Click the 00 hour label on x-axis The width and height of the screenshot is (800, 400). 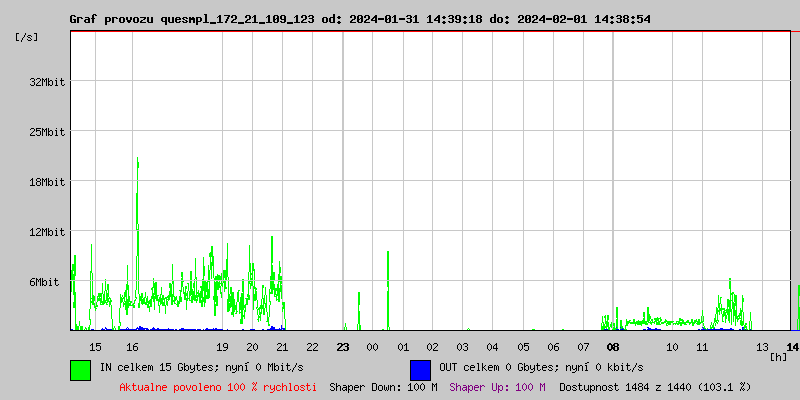372,347
